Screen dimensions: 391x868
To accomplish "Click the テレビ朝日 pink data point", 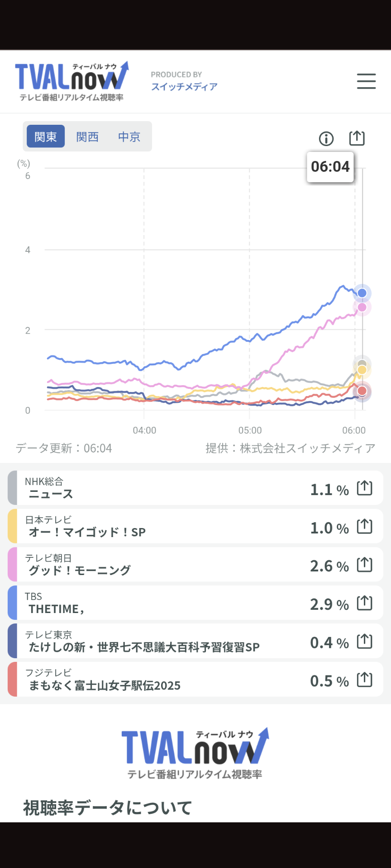I will 362,307.
